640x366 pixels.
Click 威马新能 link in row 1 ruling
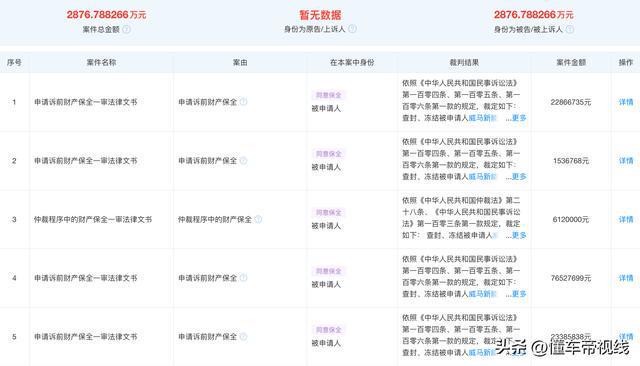pos(482,118)
